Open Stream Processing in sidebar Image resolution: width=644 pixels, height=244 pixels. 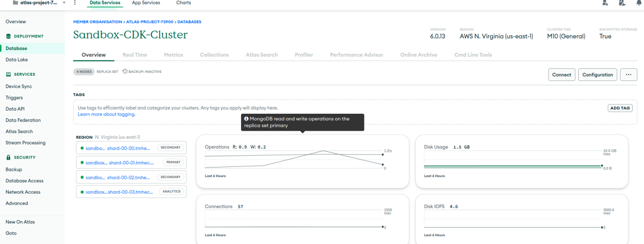pos(25,142)
